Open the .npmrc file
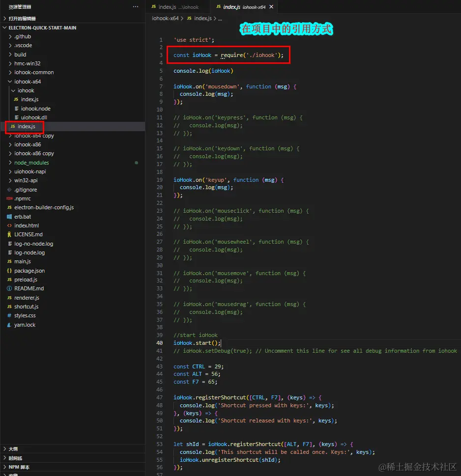Viewport: 461px width, 476px height. (73, 198)
